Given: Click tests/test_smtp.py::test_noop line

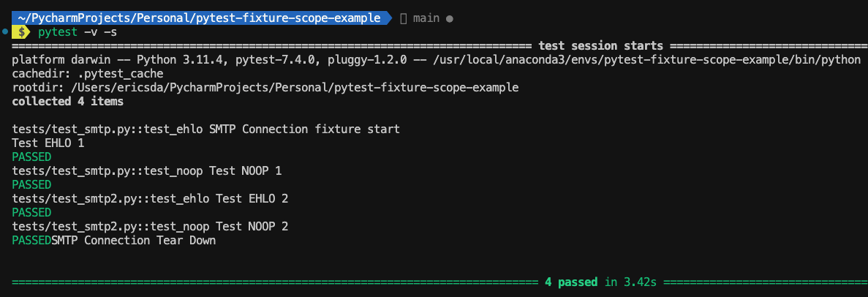Looking at the screenshot, I should click(x=147, y=170).
